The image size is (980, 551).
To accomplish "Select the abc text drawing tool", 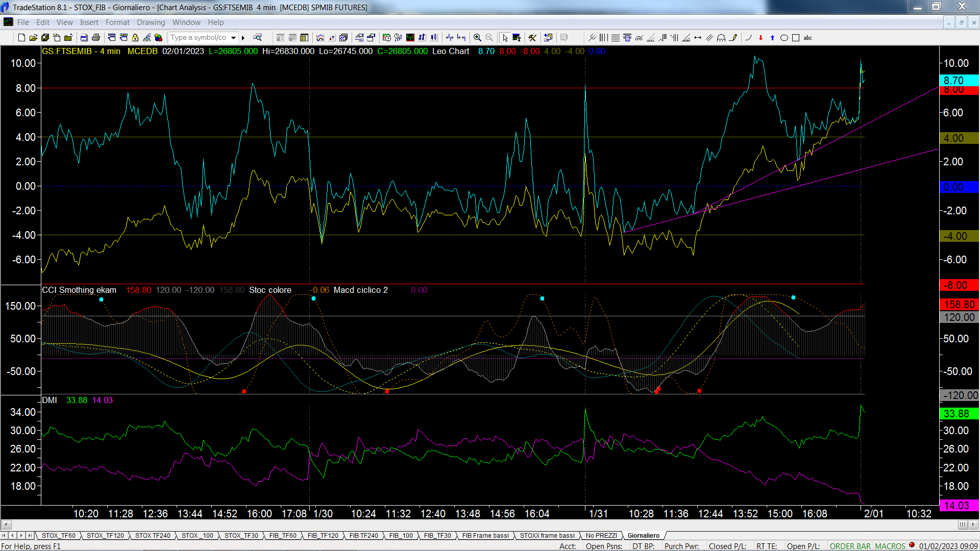I will pos(807,38).
